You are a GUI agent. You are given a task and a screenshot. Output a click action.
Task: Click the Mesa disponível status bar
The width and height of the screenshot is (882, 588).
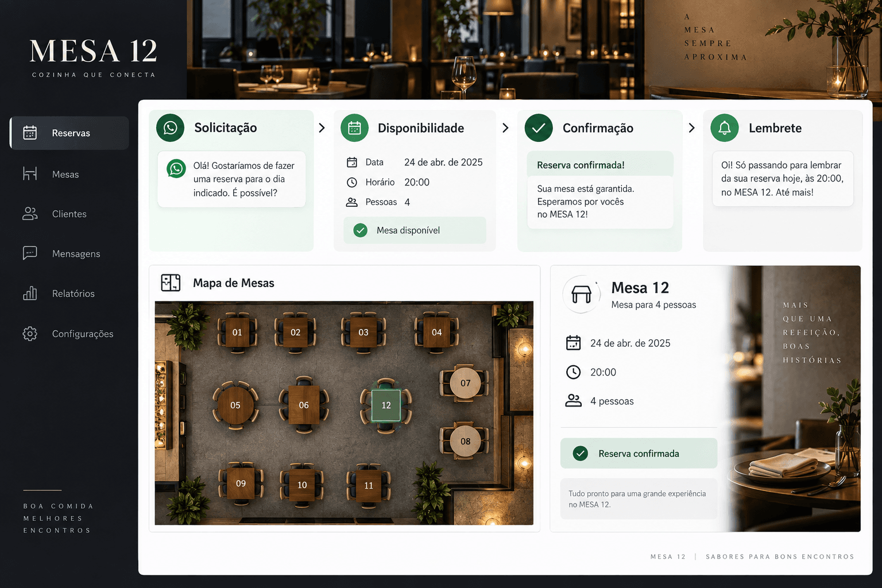[x=415, y=230]
